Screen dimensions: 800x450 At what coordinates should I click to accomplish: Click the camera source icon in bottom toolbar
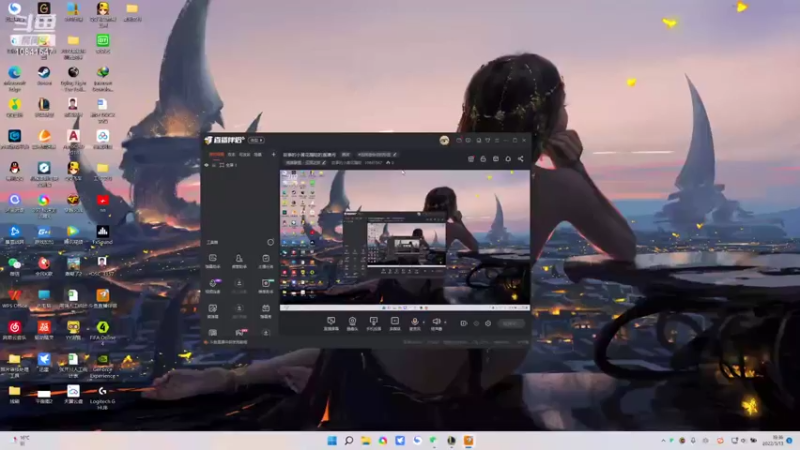(x=352, y=322)
